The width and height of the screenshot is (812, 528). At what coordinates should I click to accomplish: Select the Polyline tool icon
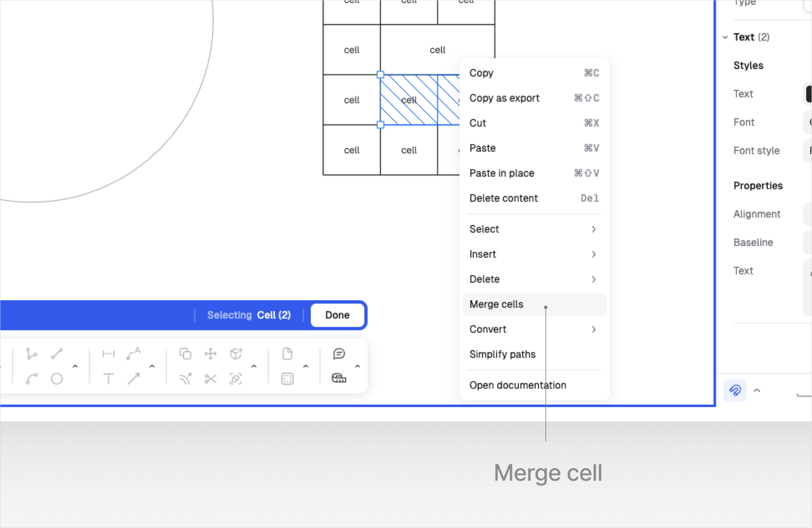click(x=31, y=354)
